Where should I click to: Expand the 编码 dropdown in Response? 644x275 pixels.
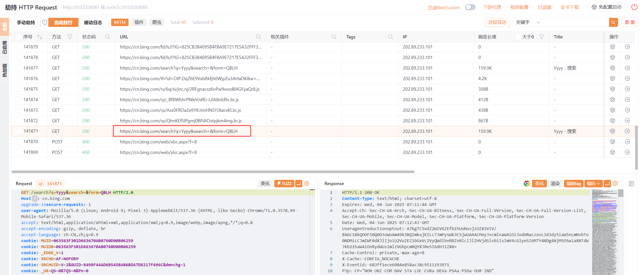pyautogui.click(x=593, y=184)
